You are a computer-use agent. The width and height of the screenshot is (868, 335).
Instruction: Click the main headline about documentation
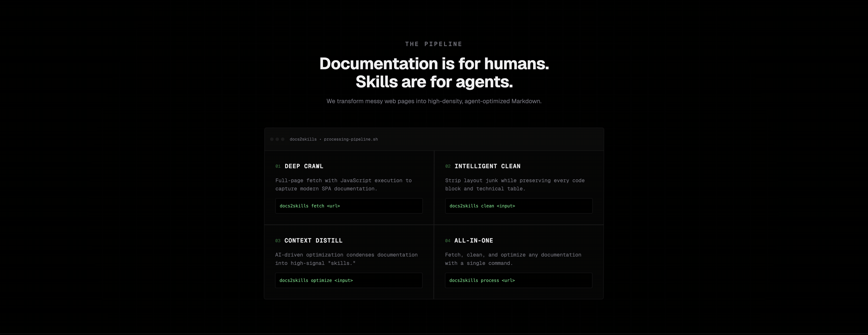tap(434, 72)
